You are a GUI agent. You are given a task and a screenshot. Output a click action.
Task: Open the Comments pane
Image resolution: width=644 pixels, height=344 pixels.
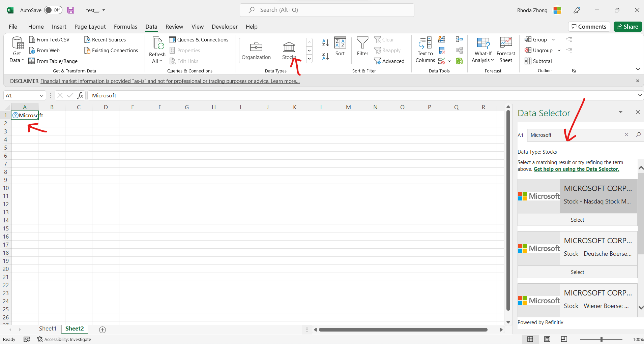[x=589, y=27]
